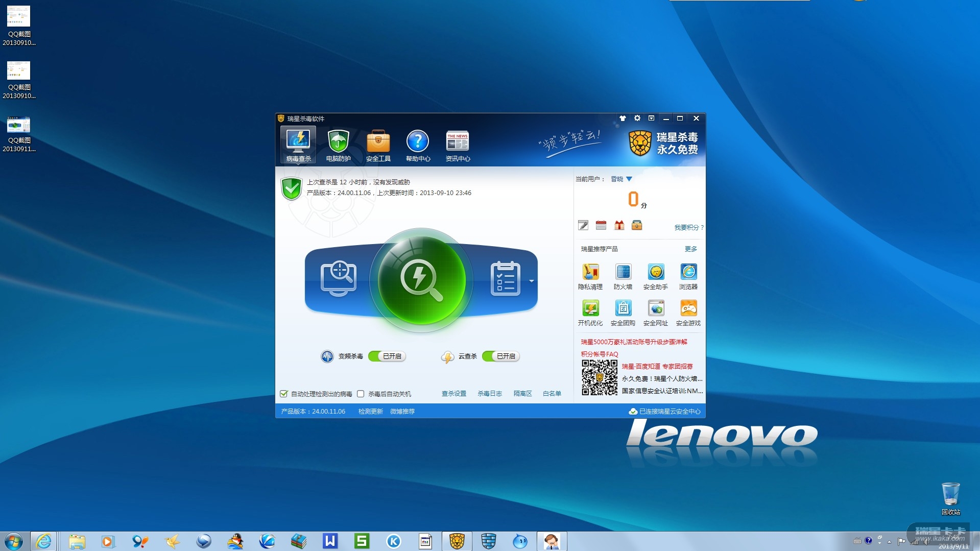Open the green S spreadsheet taskbar icon
The height and width of the screenshot is (551, 980).
(362, 541)
